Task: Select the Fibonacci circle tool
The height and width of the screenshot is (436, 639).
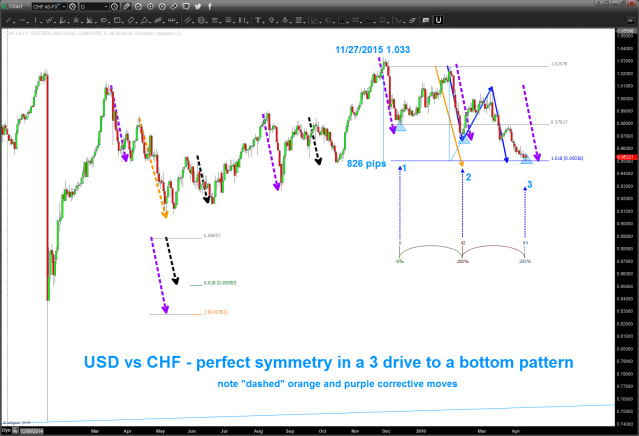Action: (200, 20)
